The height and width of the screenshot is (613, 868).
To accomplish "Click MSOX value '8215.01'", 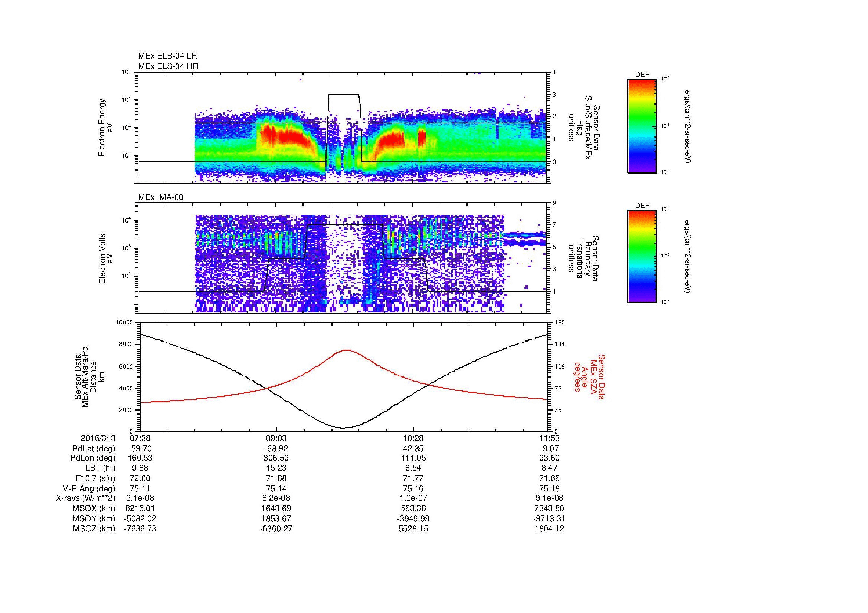I will coord(140,508).
